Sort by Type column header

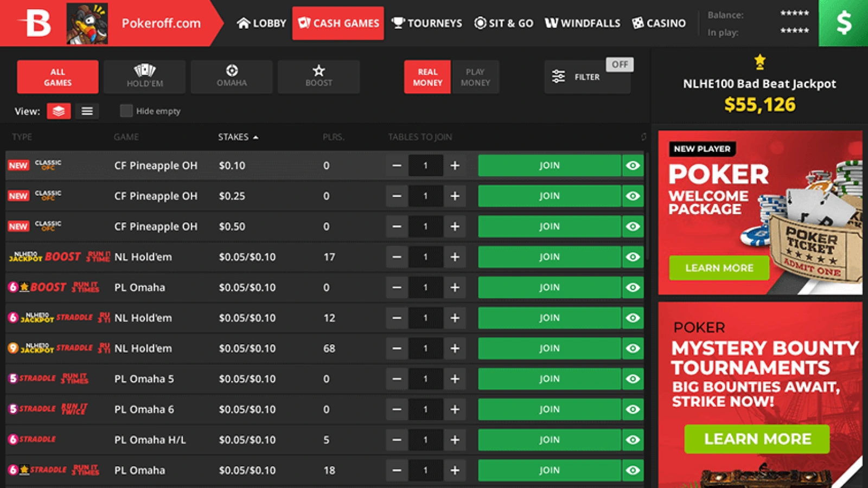pyautogui.click(x=22, y=137)
